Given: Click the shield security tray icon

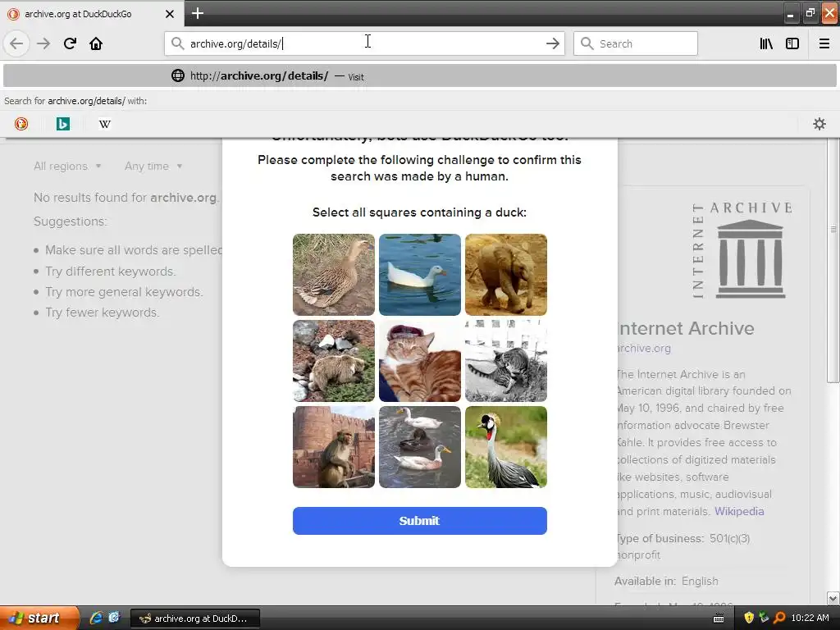Looking at the screenshot, I should pyautogui.click(x=749, y=619).
